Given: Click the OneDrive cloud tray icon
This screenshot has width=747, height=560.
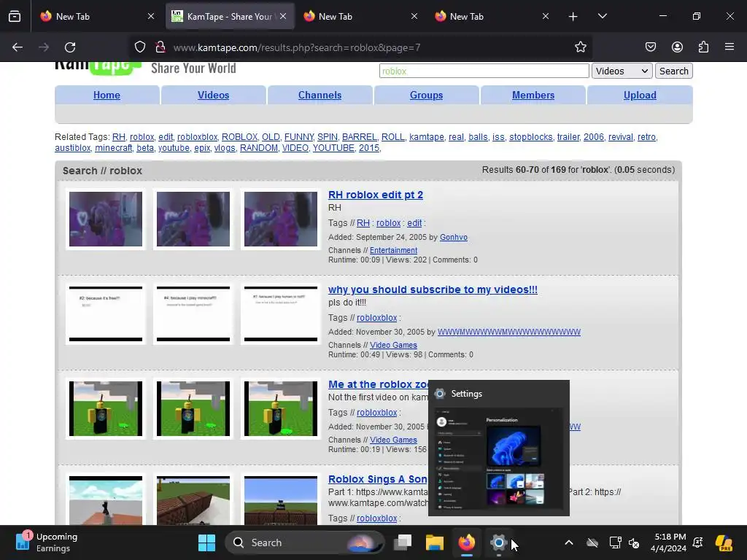Looking at the screenshot, I should 592,542.
